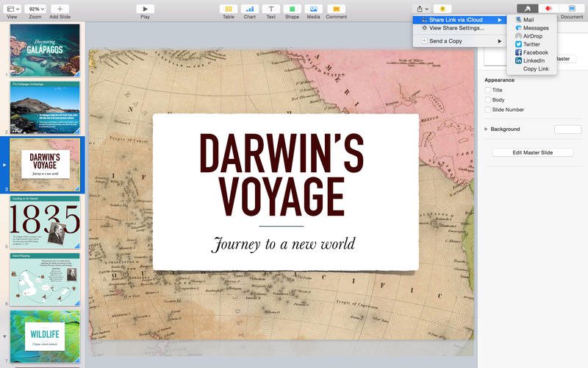Enable the Title checkbox
This screenshot has width=588, height=368.
tap(488, 90)
